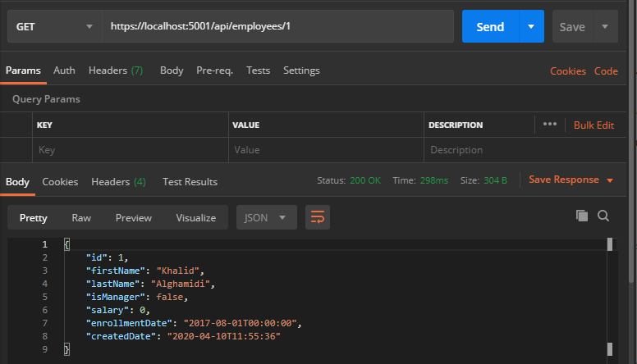637x364 pixels.
Task: Select the response Body tab
Action: tap(17, 182)
